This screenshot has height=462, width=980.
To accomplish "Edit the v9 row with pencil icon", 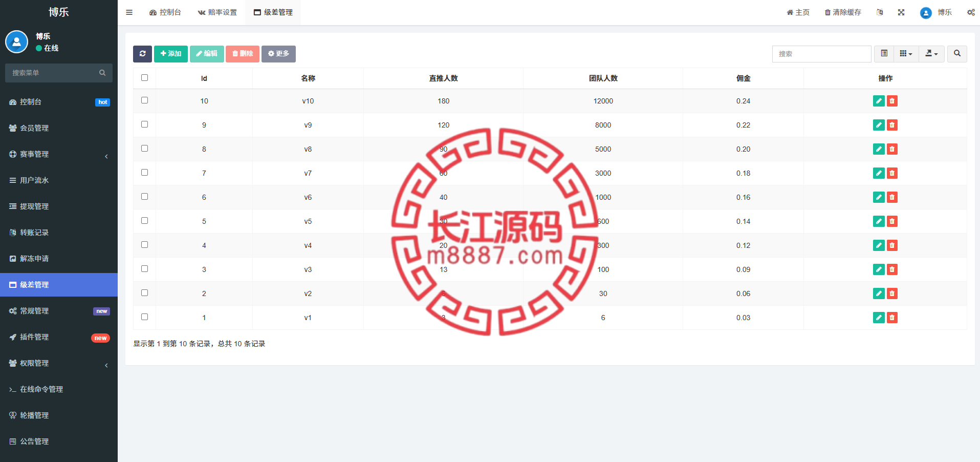I will [x=879, y=125].
